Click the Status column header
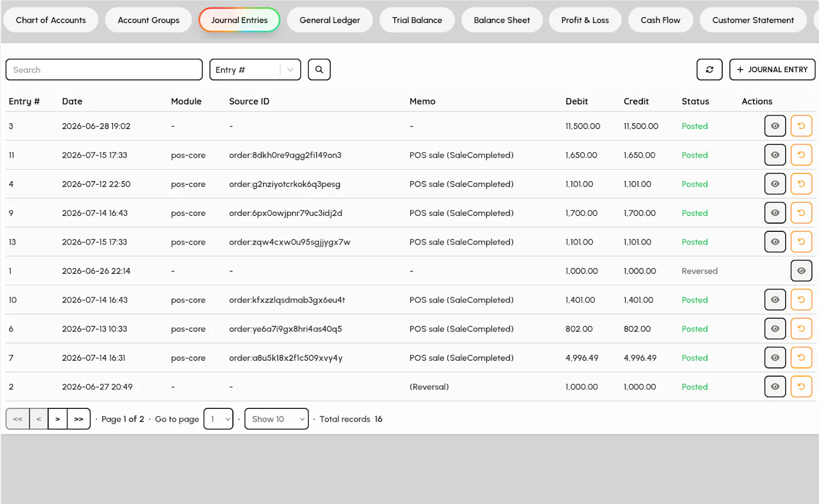The height and width of the screenshot is (504, 819). click(695, 101)
